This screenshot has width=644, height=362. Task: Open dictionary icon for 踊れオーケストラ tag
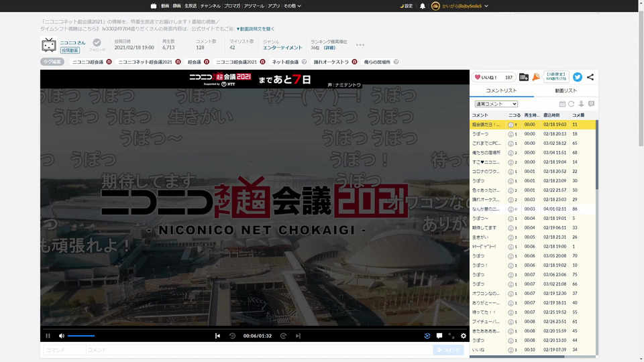(x=354, y=62)
